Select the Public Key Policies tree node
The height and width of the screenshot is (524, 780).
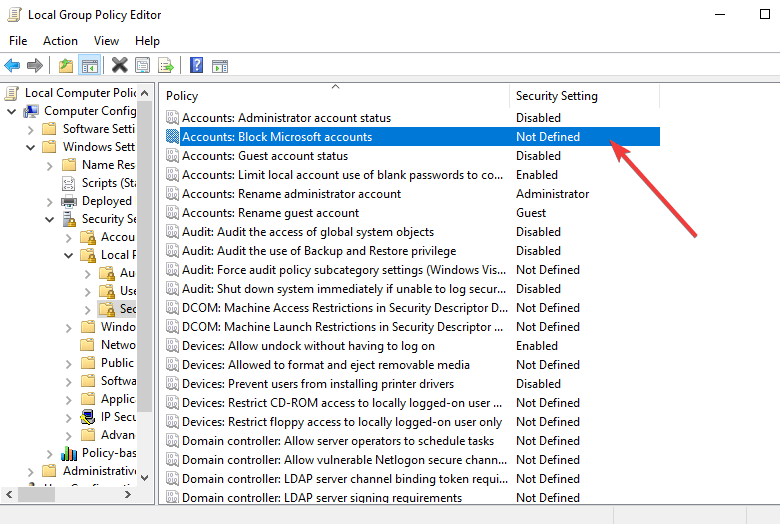pos(117,363)
